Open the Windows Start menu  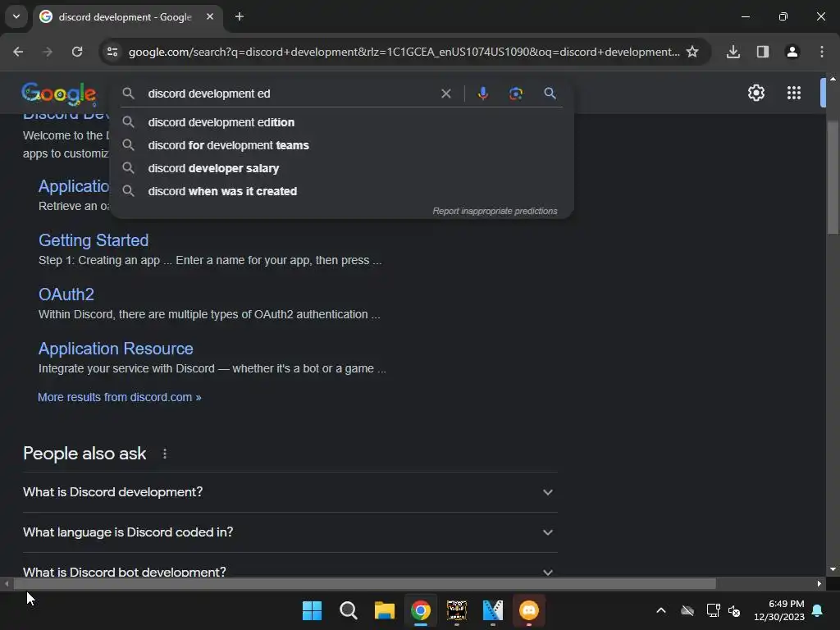click(312, 610)
